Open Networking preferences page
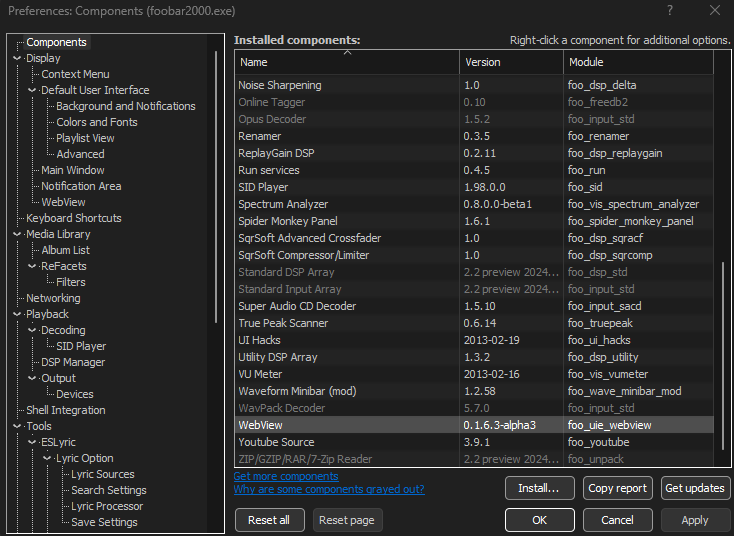Screen dimensions: 734x536 tap(53, 298)
